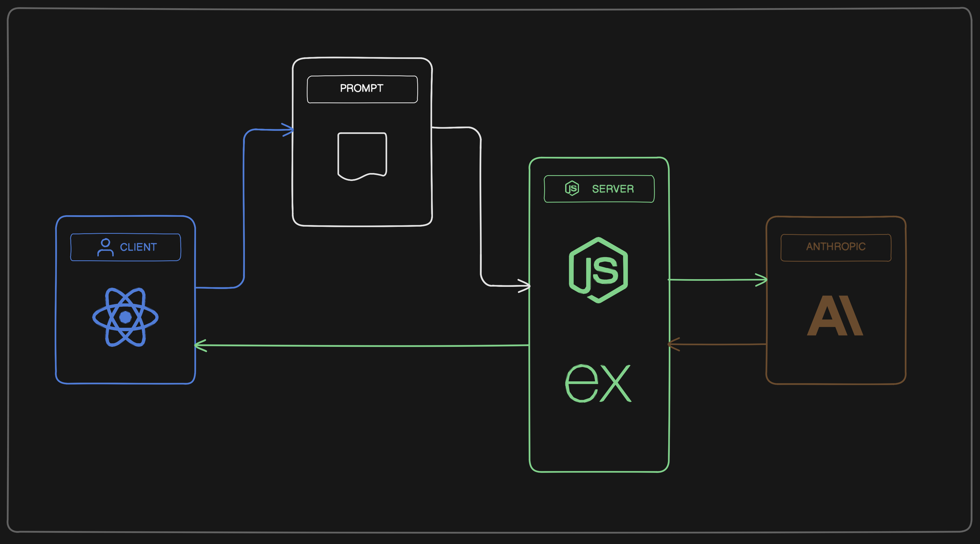The image size is (980, 544).
Task: Select the long green server-to-client line
Action: 361,346
